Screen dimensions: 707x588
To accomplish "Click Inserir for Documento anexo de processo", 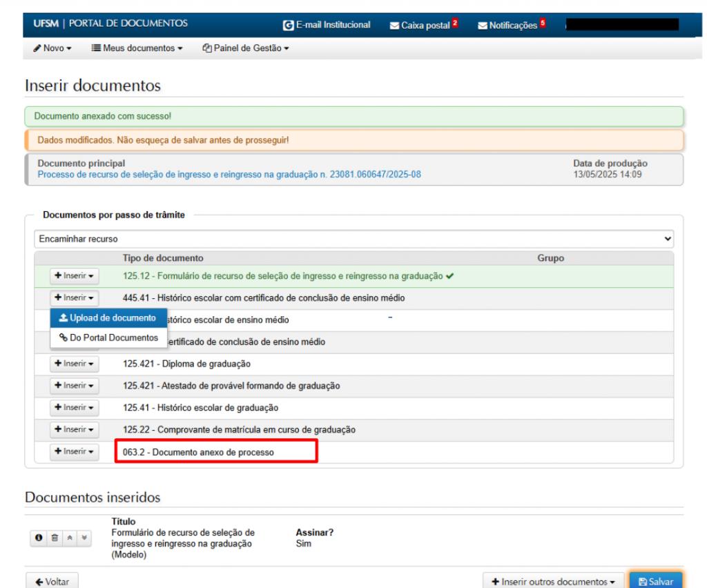I will 75,452.
